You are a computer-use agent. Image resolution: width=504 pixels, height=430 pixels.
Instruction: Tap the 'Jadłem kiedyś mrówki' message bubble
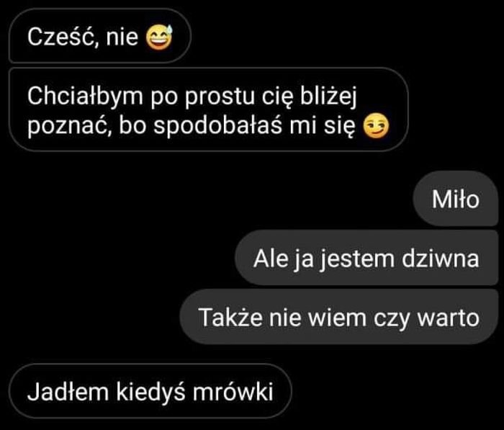(150, 391)
